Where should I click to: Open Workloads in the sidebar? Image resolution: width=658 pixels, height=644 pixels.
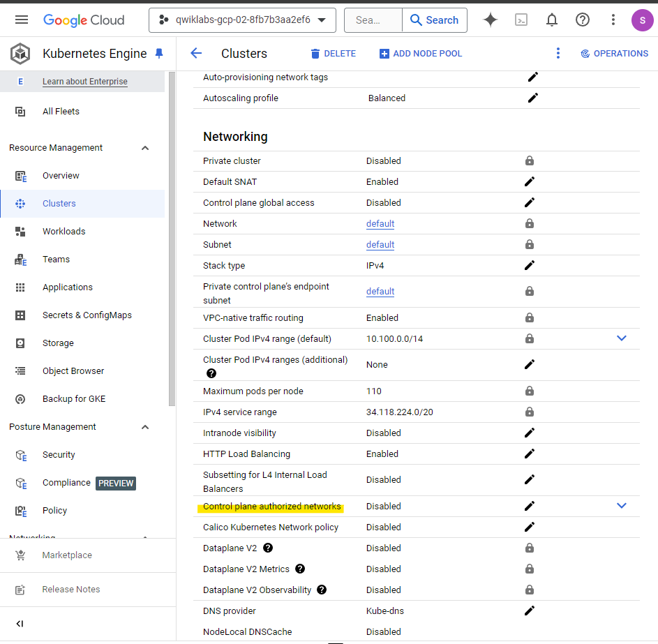[x=63, y=232]
